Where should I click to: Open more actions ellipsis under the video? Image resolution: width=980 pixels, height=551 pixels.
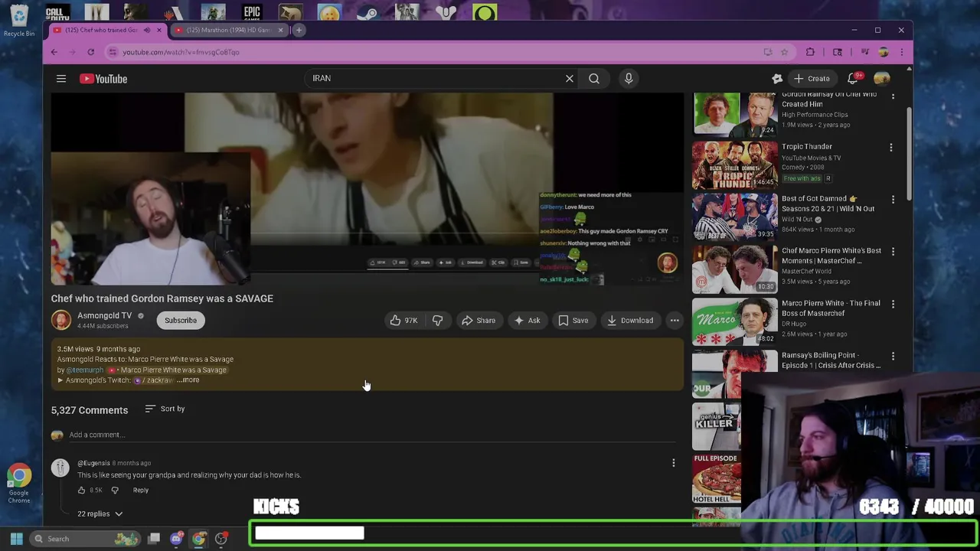click(675, 321)
